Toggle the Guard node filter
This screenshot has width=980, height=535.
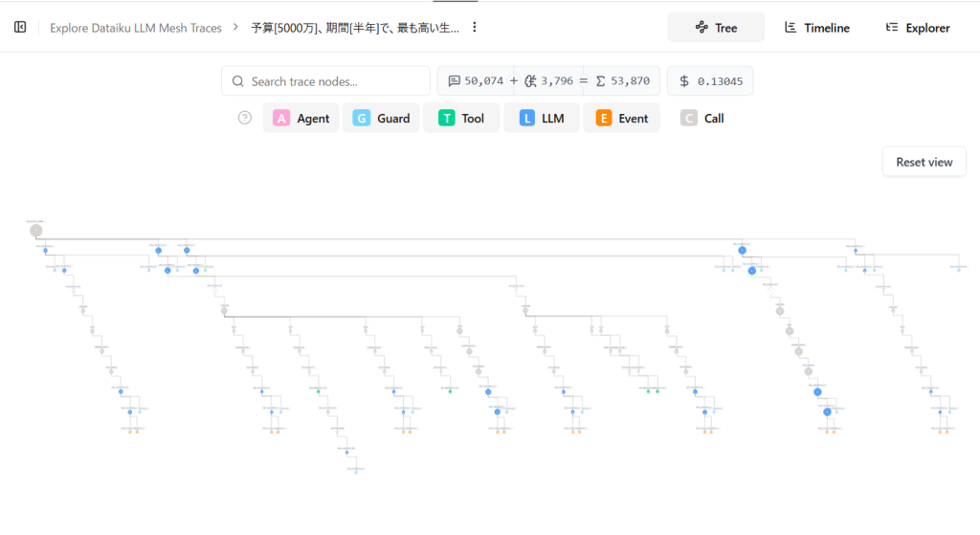(x=381, y=118)
